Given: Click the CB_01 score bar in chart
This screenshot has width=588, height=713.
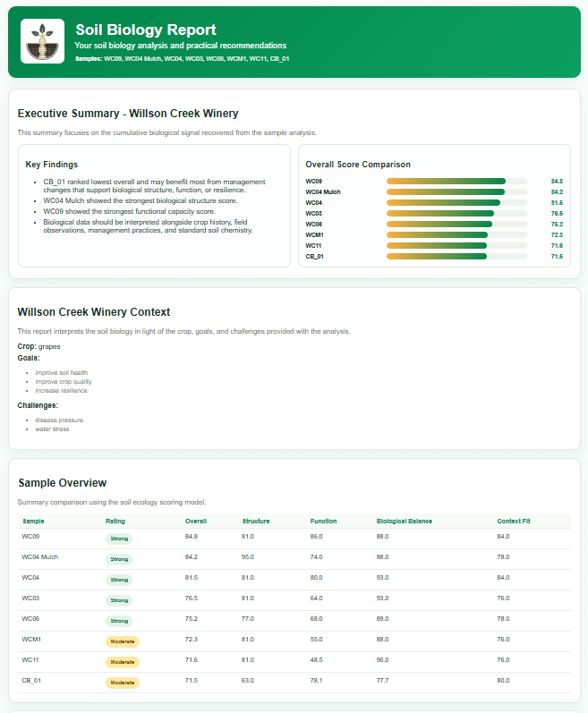Looking at the screenshot, I should pyautogui.click(x=456, y=257).
